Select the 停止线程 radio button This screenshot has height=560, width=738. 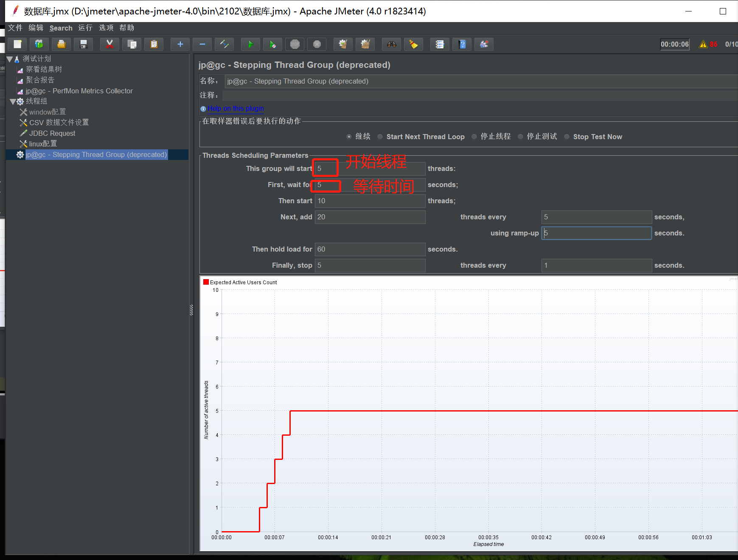click(474, 137)
